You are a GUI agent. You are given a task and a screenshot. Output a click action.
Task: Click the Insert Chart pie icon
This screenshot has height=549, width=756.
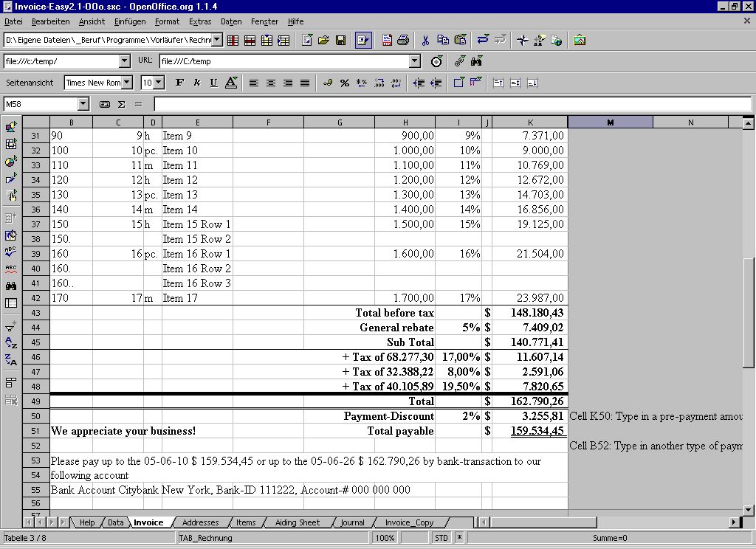(x=11, y=162)
